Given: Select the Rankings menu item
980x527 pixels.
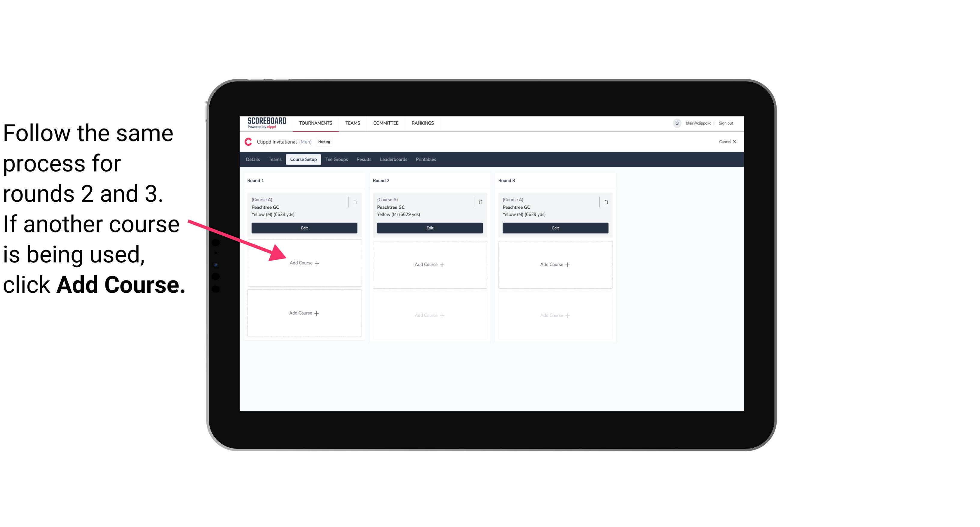Looking at the screenshot, I should click(x=425, y=123).
